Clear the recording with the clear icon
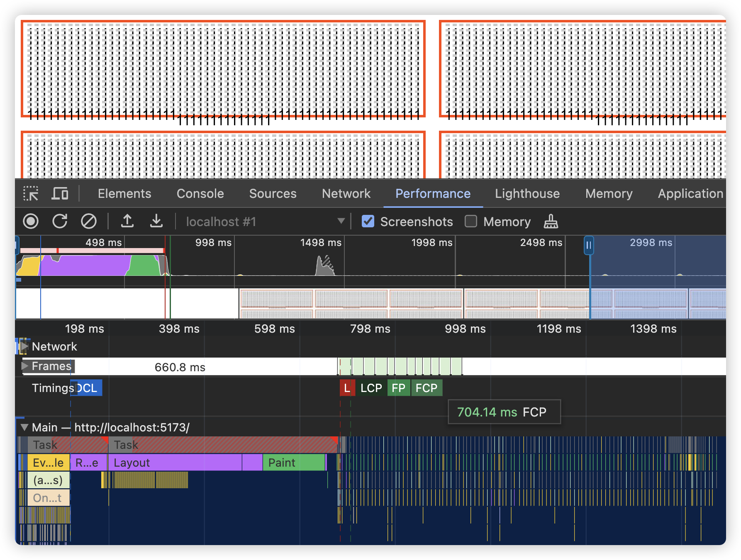741x560 pixels. [x=88, y=222]
